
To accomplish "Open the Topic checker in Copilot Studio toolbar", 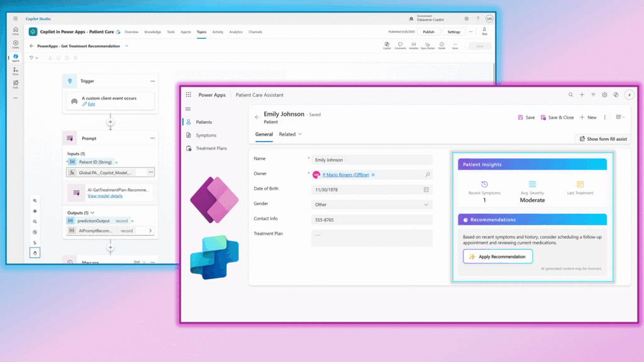I will pyautogui.click(x=428, y=45).
